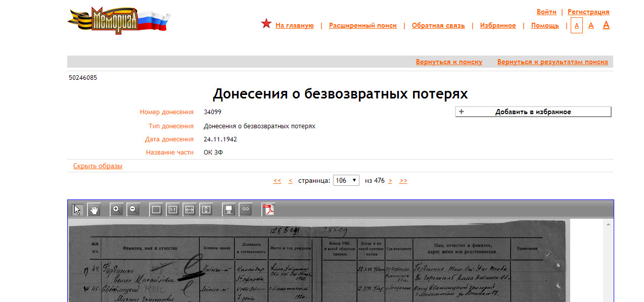This screenshot has height=302, width=644.
Task: Zoom in on the document image
Action: point(117,210)
